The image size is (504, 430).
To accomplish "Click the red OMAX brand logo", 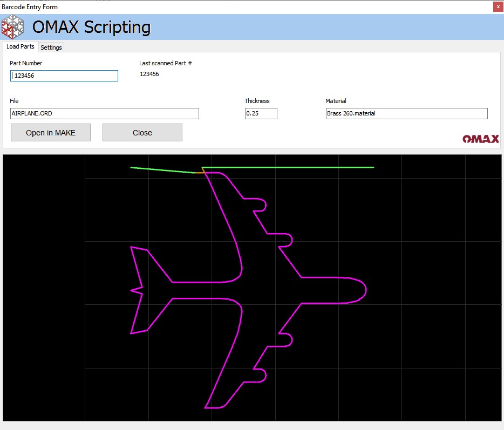I will (x=481, y=139).
